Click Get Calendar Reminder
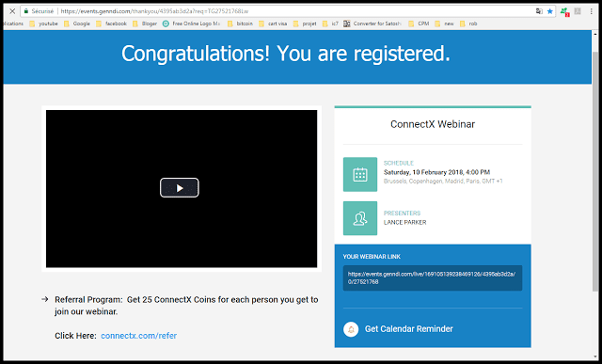This screenshot has height=364, width=602. 409,329
